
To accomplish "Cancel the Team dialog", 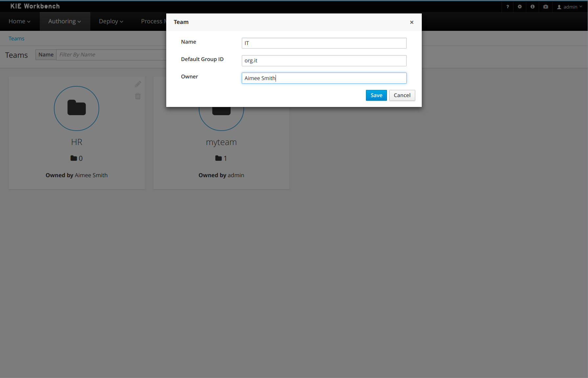I will tap(402, 95).
